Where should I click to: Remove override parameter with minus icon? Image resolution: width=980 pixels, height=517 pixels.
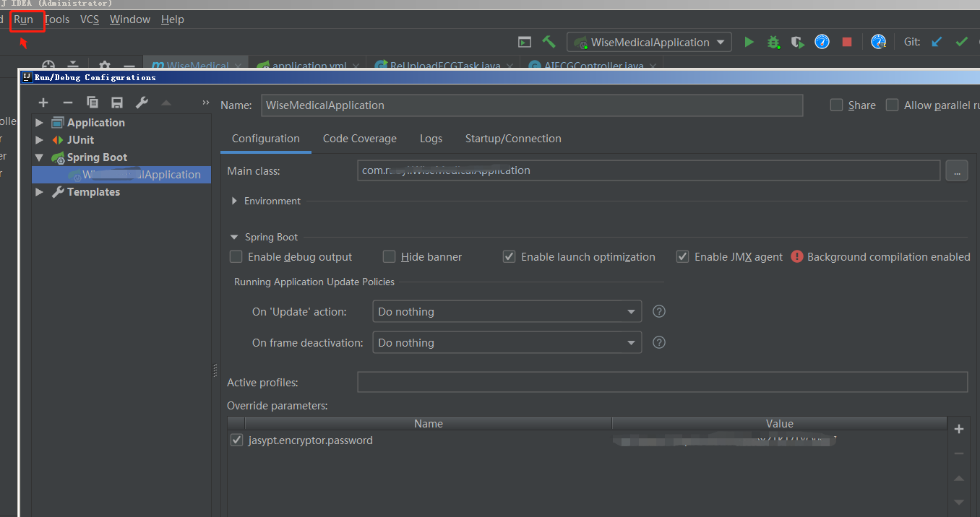pyautogui.click(x=959, y=453)
